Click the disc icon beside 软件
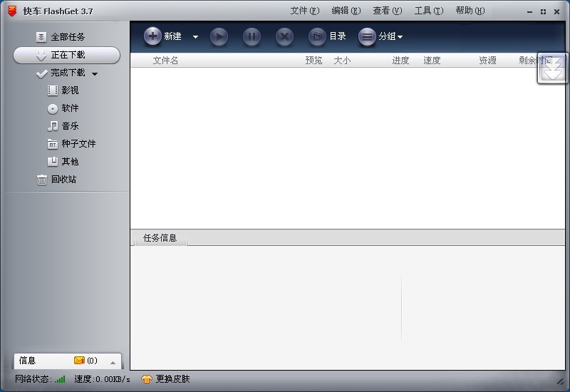This screenshot has height=392, width=570. coord(52,108)
